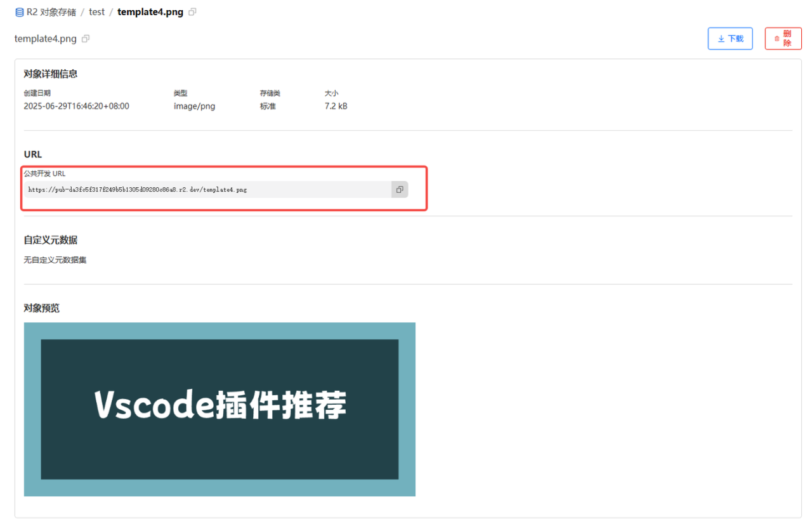This screenshot has height=531, width=812.
Task: Click the bold template4.png breadcrumb item
Action: [150, 12]
